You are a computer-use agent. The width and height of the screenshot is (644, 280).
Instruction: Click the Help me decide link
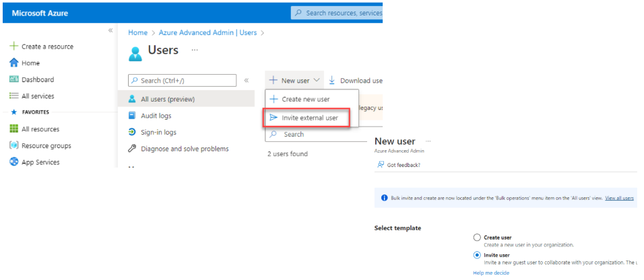[x=491, y=273]
